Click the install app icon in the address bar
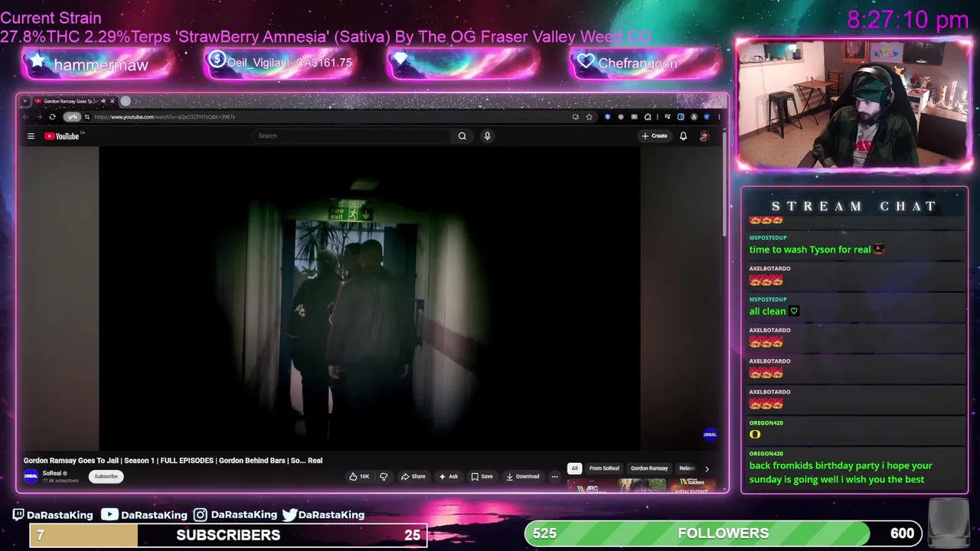 coord(575,117)
